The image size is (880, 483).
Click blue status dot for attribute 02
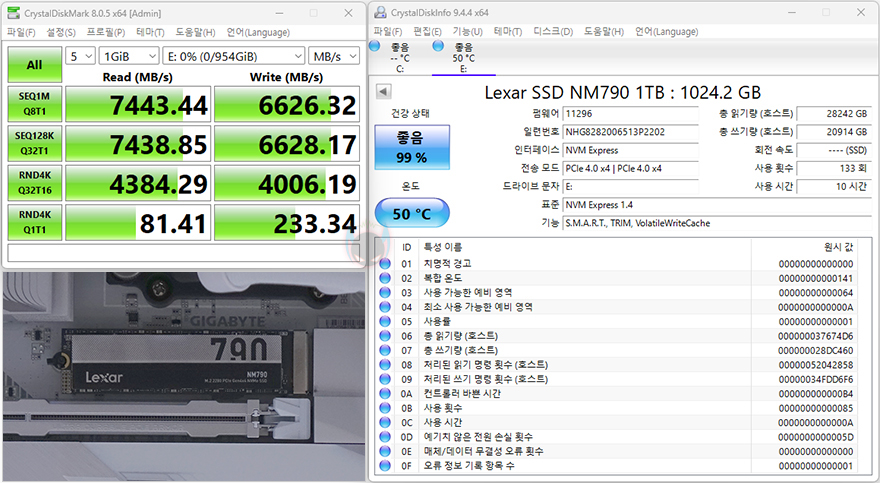tap(385, 278)
